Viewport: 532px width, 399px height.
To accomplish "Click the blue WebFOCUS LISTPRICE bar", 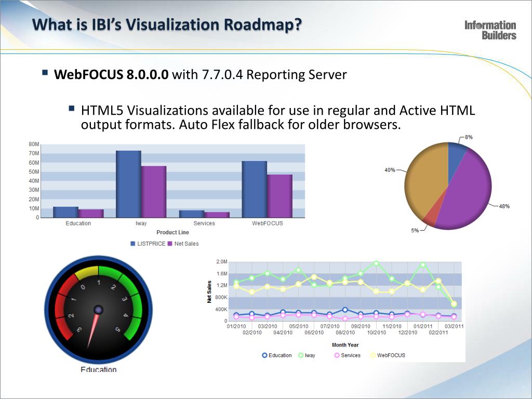I will coord(255,189).
